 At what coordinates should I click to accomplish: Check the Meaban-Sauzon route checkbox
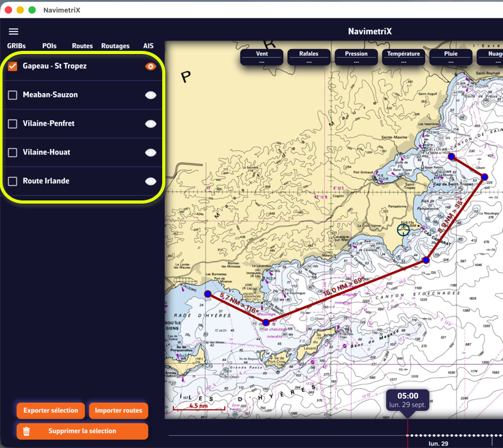pos(13,95)
